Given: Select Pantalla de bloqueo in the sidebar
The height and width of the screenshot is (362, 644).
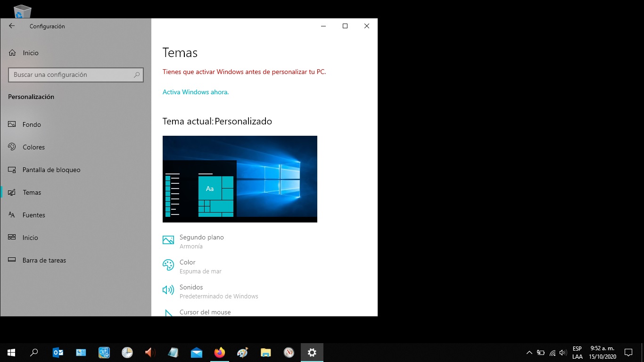Looking at the screenshot, I should pyautogui.click(x=75, y=170).
